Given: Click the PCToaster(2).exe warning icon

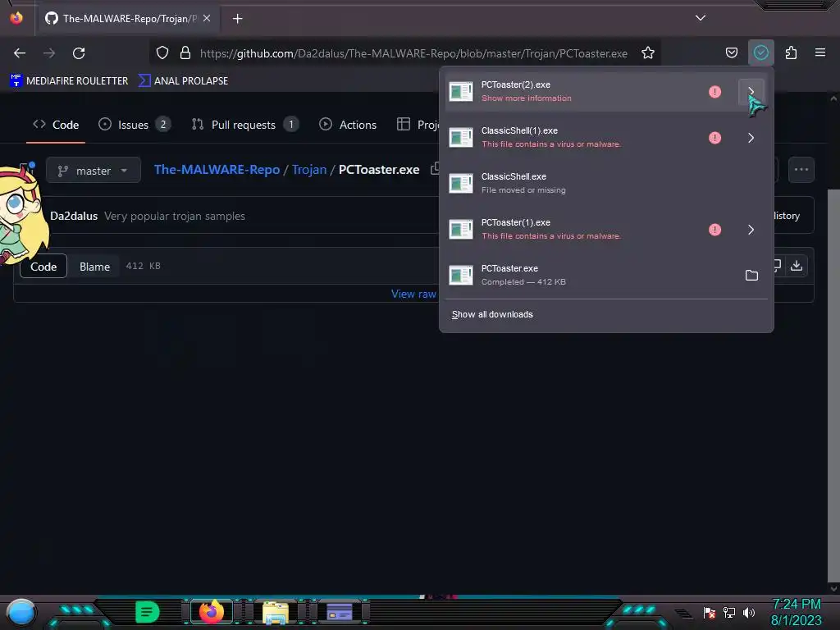Looking at the screenshot, I should point(714,92).
